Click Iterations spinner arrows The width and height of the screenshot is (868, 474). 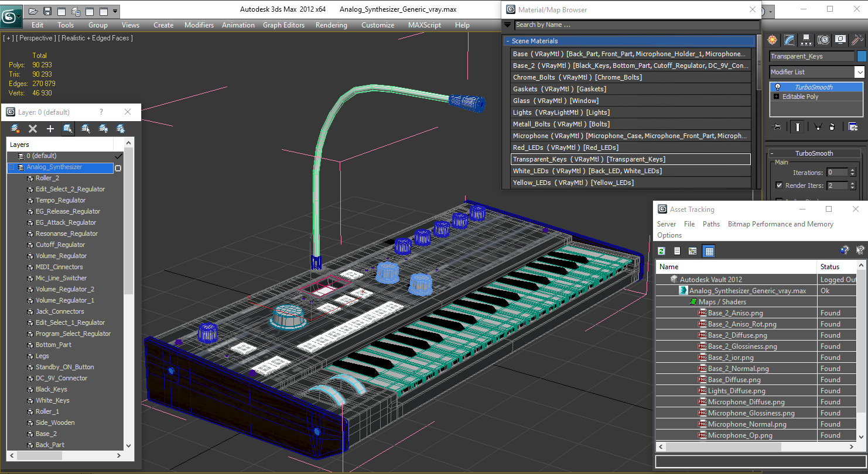tap(854, 173)
